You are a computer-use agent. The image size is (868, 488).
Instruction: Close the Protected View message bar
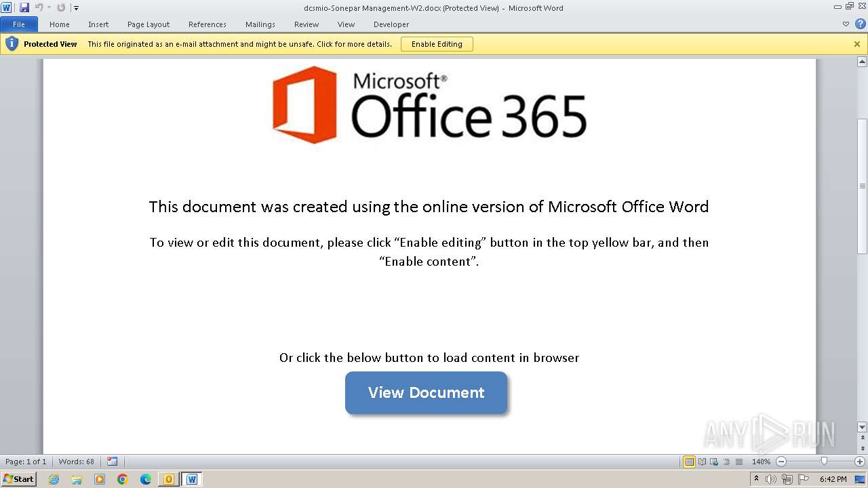[857, 44]
